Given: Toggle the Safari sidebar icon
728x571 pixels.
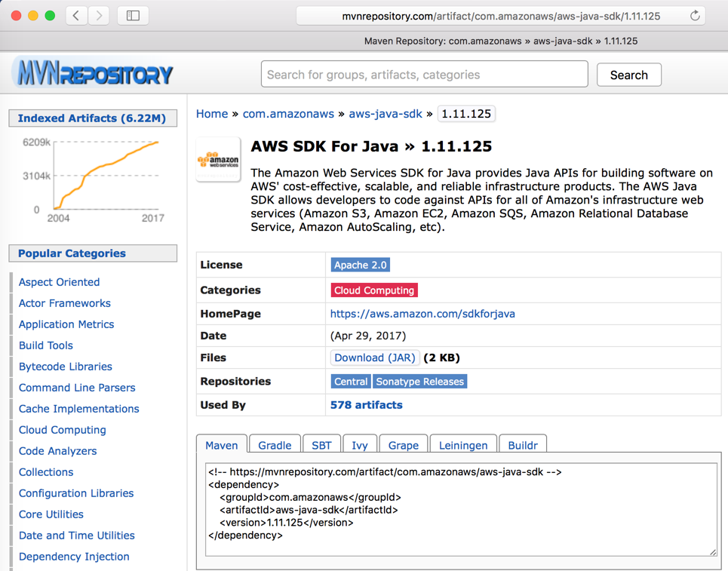Looking at the screenshot, I should pos(133,16).
